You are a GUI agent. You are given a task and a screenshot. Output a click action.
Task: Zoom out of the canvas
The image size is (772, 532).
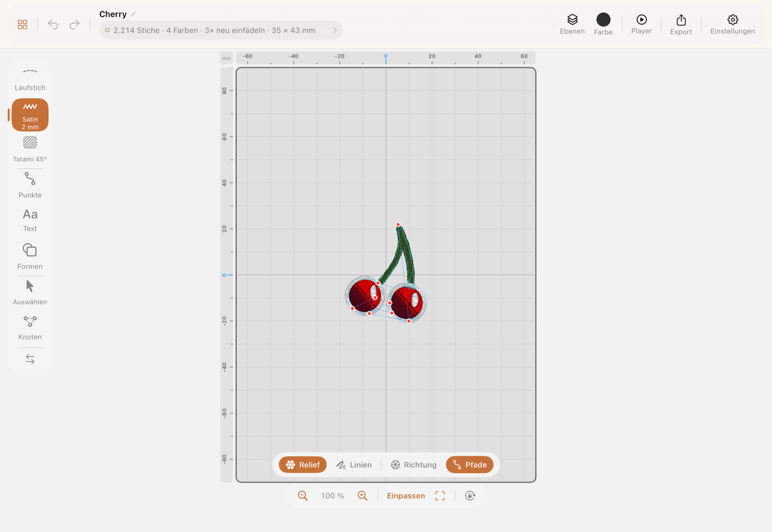point(303,496)
